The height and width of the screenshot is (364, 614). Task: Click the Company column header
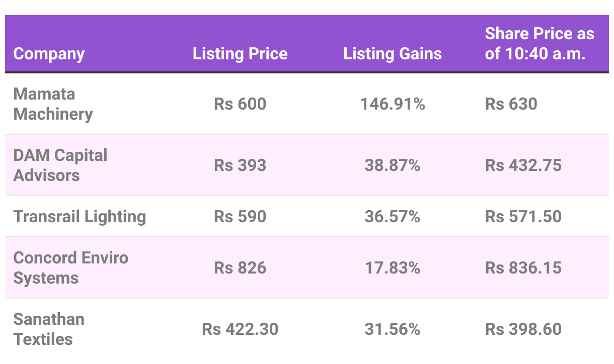[x=49, y=54]
